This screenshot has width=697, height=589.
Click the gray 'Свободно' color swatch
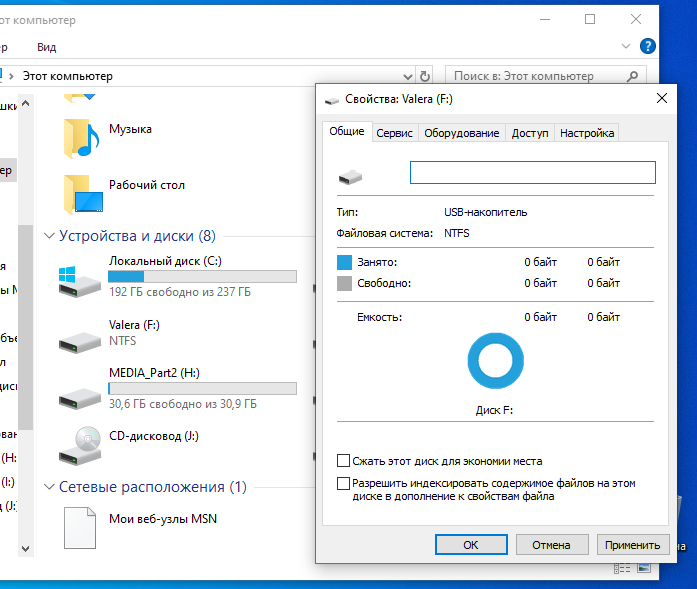pos(344,283)
